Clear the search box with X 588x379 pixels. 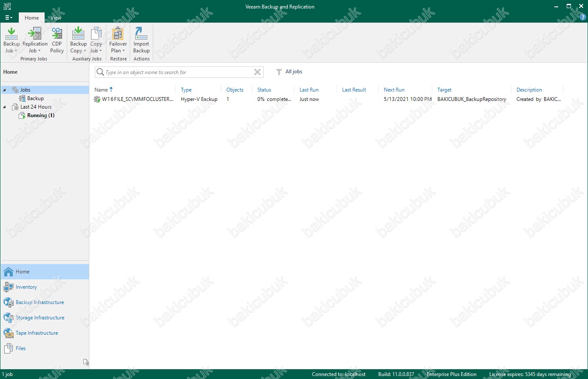[257, 72]
